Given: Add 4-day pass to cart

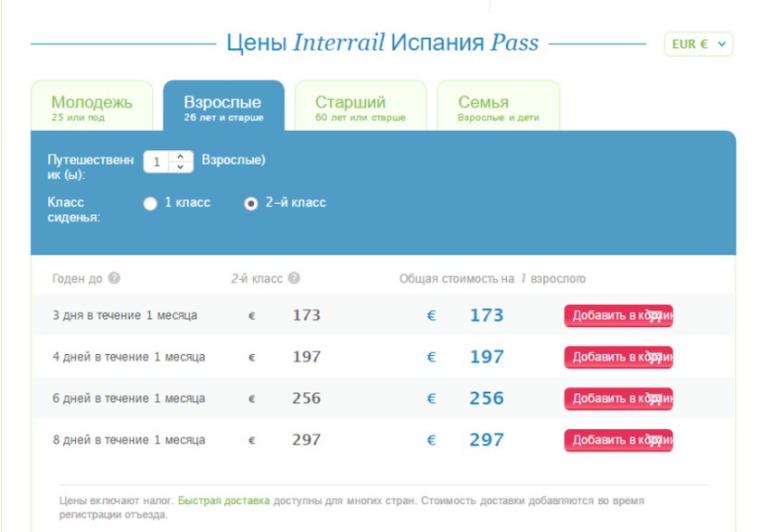Looking at the screenshot, I should point(618,358).
